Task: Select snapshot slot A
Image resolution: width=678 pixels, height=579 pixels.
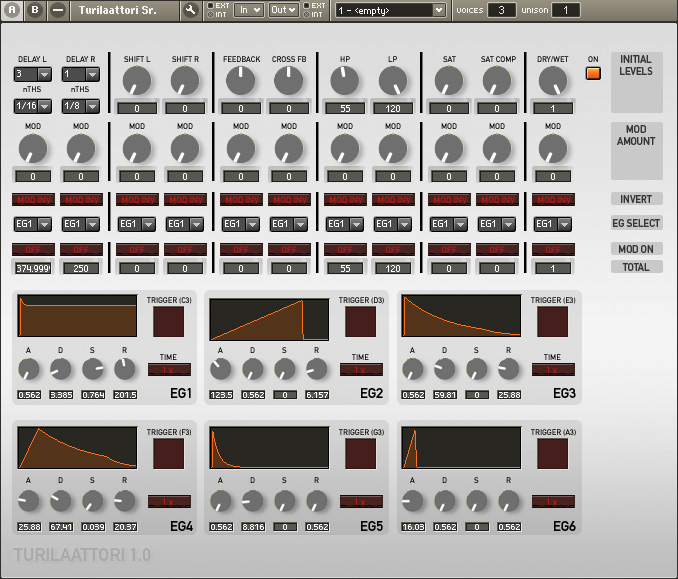Action: [x=11, y=10]
